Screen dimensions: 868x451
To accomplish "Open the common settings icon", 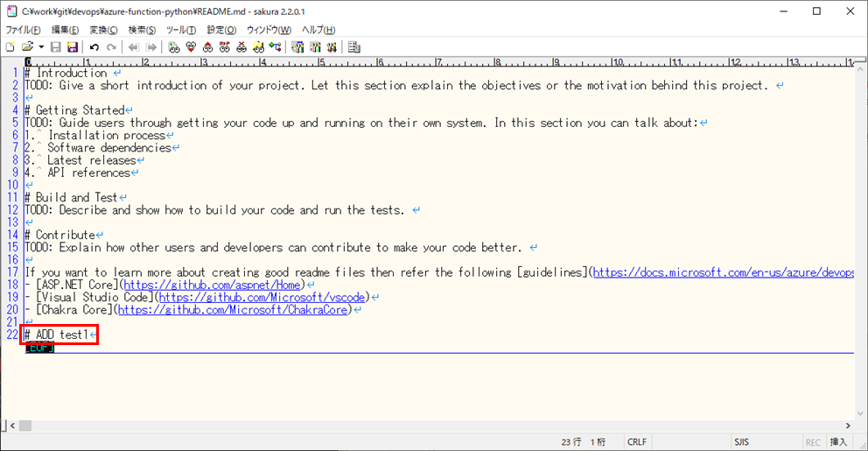I will (x=332, y=47).
